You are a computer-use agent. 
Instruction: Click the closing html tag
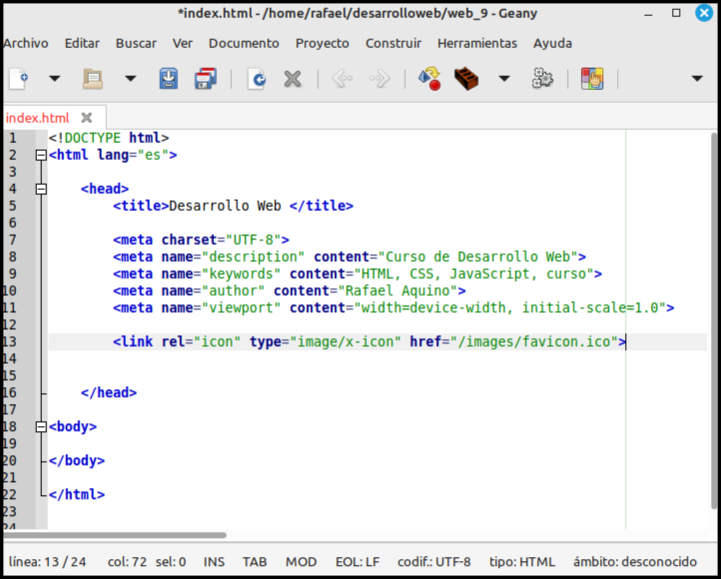pos(77,495)
